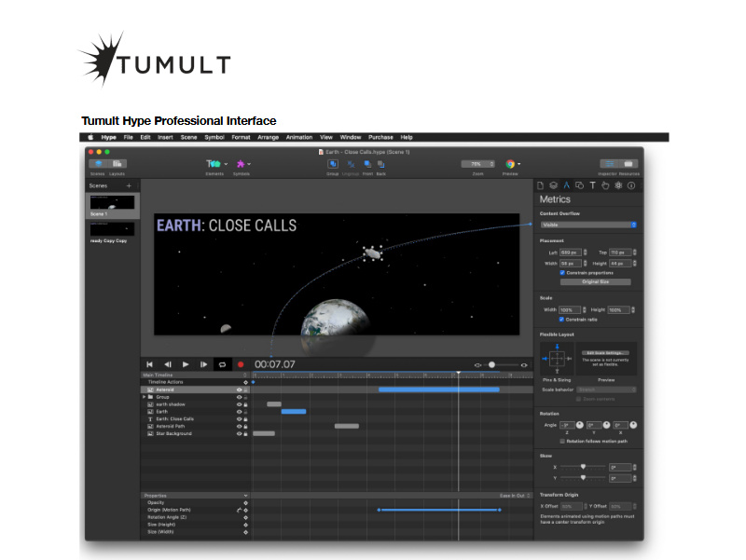Image resolution: width=746 pixels, height=560 pixels.
Task: Adjust the Skew Y slider
Action: coord(583,478)
